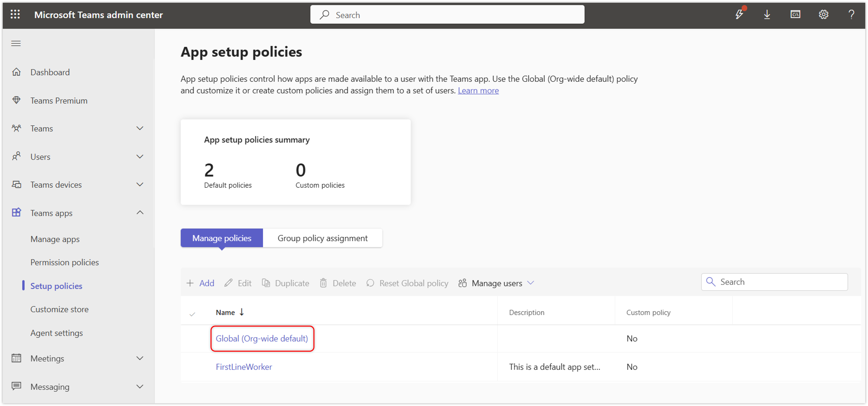The height and width of the screenshot is (406, 868).
Task: Open the Cloud Shell console icon
Action: click(795, 15)
